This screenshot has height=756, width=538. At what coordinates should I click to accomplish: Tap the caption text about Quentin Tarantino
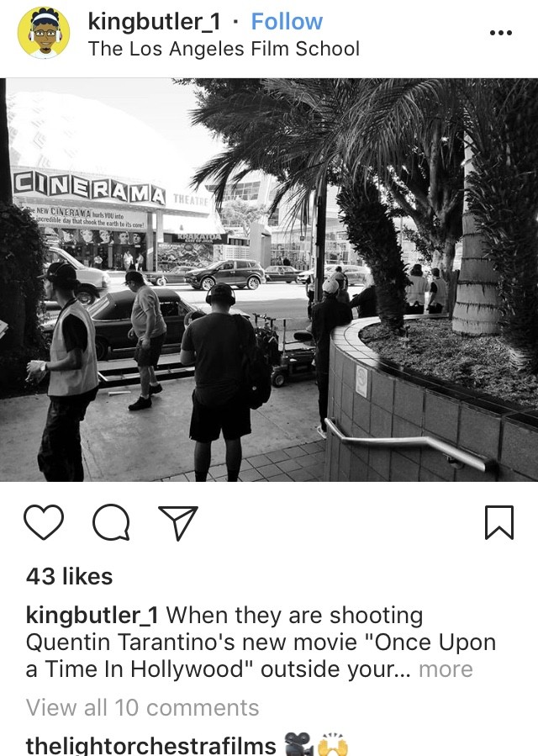coord(261,642)
